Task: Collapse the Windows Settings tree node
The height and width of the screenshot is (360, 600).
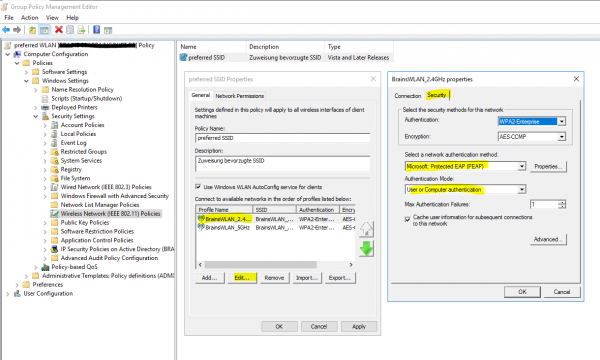Action: point(26,81)
